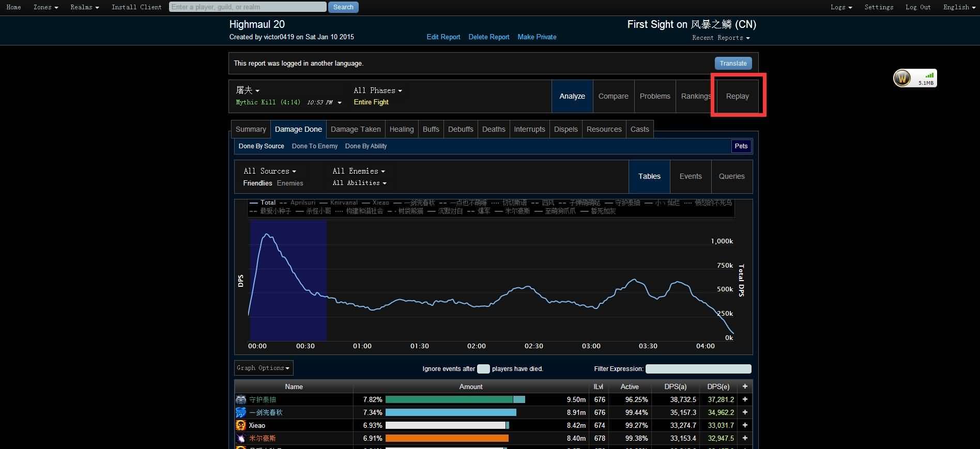Open the Zones dropdown menu
This screenshot has width=980, height=449.
point(45,7)
